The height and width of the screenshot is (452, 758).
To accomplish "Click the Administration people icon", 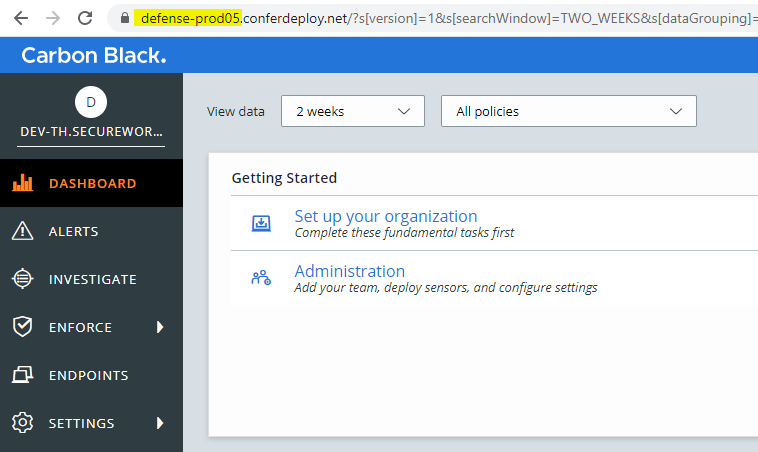I will (x=261, y=277).
